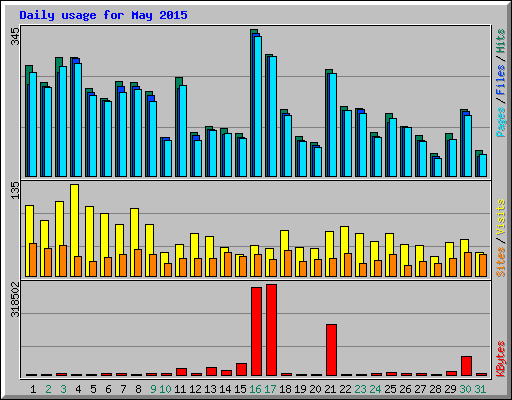Click day 21 on the x-axis
The width and height of the screenshot is (512, 400).
click(330, 389)
